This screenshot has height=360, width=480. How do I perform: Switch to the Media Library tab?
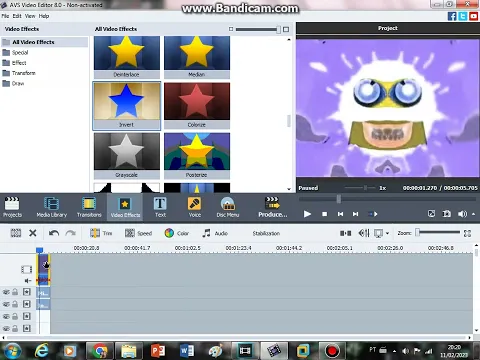(52, 207)
